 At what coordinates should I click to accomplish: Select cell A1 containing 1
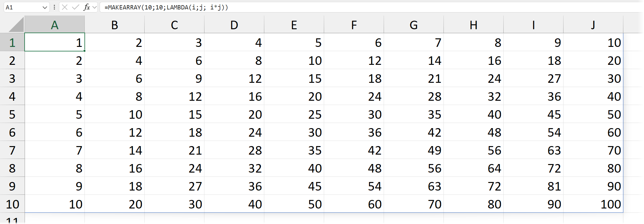point(55,43)
